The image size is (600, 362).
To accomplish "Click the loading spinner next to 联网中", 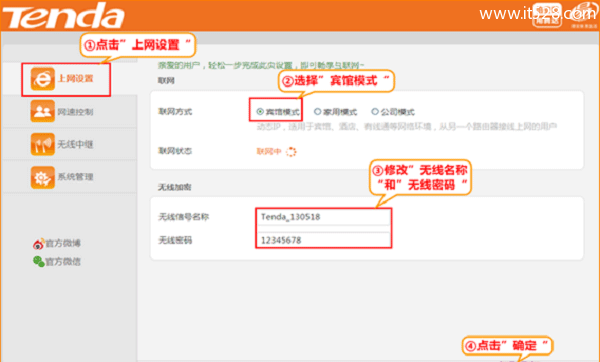I will tap(291, 152).
